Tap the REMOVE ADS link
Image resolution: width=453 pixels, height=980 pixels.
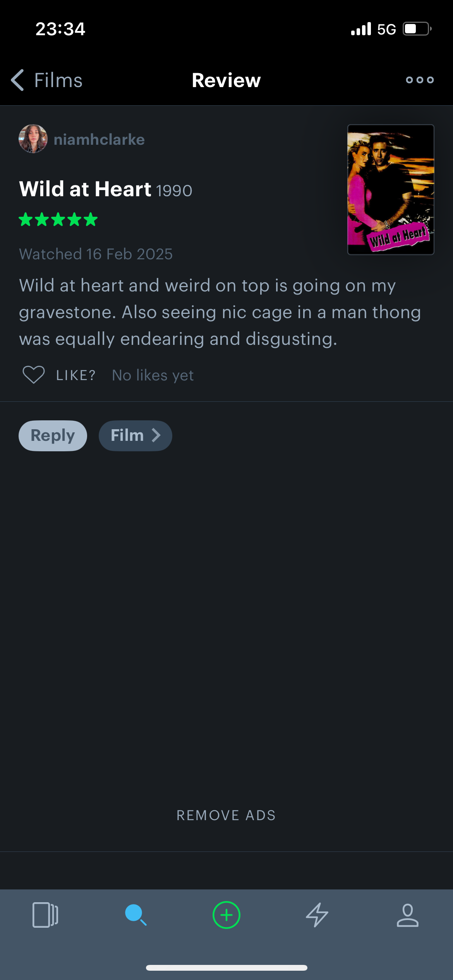click(x=226, y=815)
